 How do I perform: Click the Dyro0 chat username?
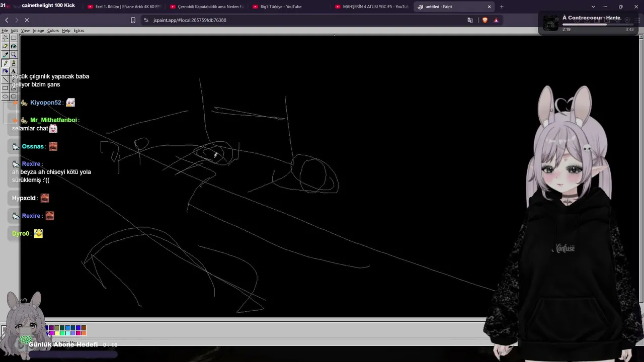tap(21, 234)
